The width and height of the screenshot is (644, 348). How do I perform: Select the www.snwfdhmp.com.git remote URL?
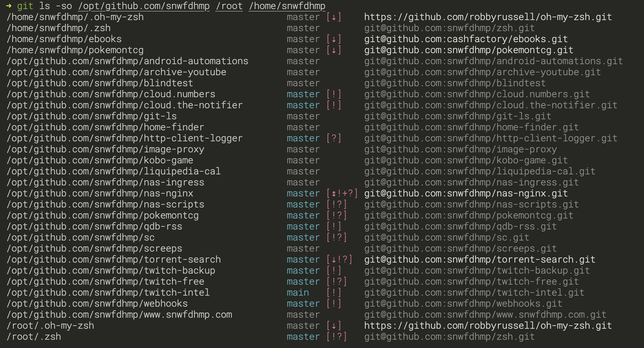pyautogui.click(x=485, y=315)
